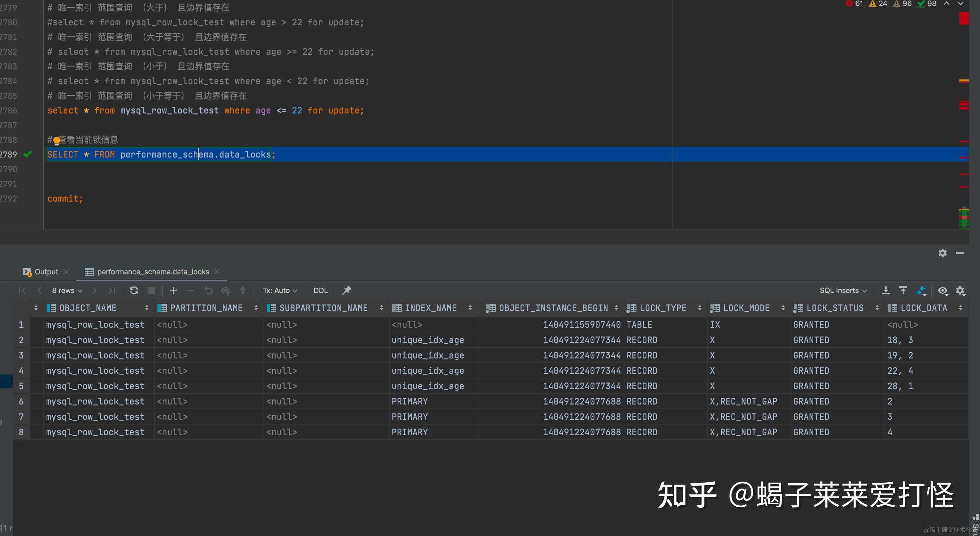
Task: Click the DDL button
Action: coord(321,290)
